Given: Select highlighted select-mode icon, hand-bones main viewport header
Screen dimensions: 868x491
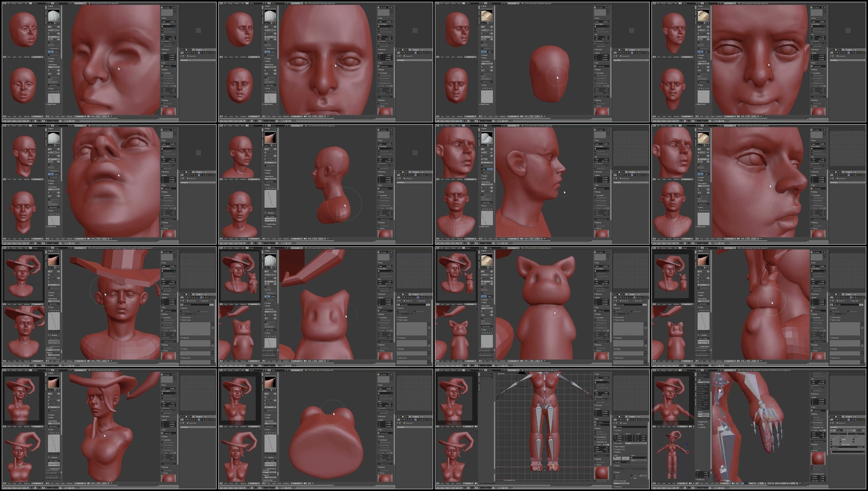Looking at the screenshot, I should tap(743, 483).
